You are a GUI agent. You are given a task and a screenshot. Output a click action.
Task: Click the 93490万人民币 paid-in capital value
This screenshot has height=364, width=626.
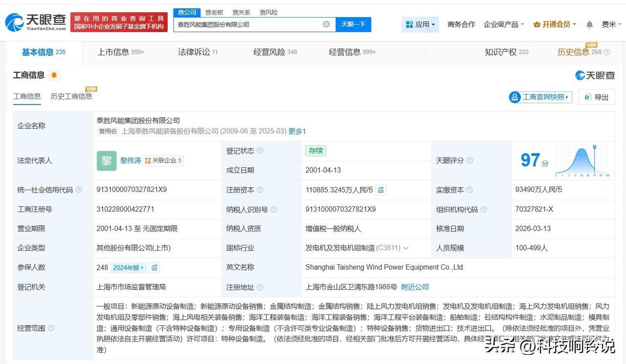(539, 190)
